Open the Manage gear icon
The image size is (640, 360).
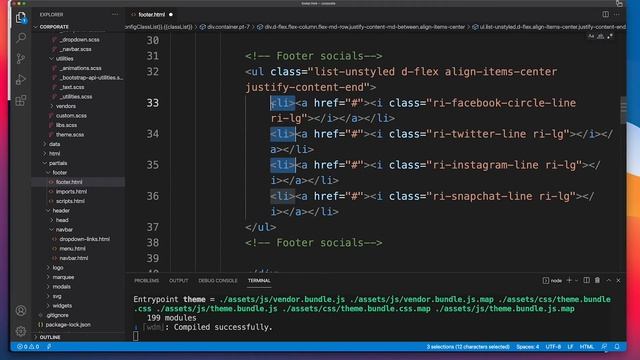(x=21, y=331)
